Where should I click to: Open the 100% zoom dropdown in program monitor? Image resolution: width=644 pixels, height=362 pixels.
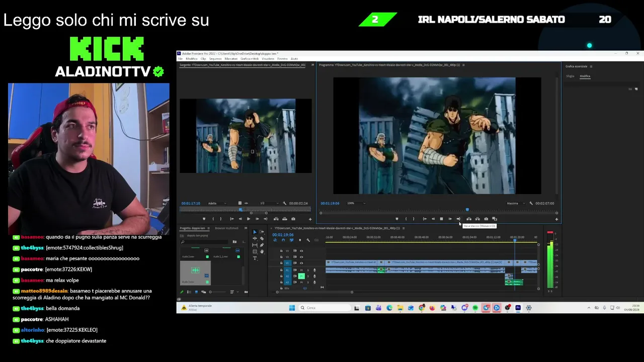(356, 203)
